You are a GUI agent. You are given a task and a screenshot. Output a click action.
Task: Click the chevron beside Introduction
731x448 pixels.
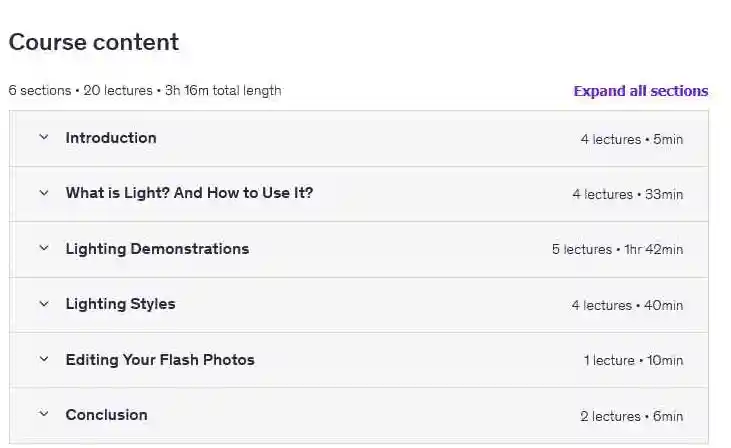(43, 138)
